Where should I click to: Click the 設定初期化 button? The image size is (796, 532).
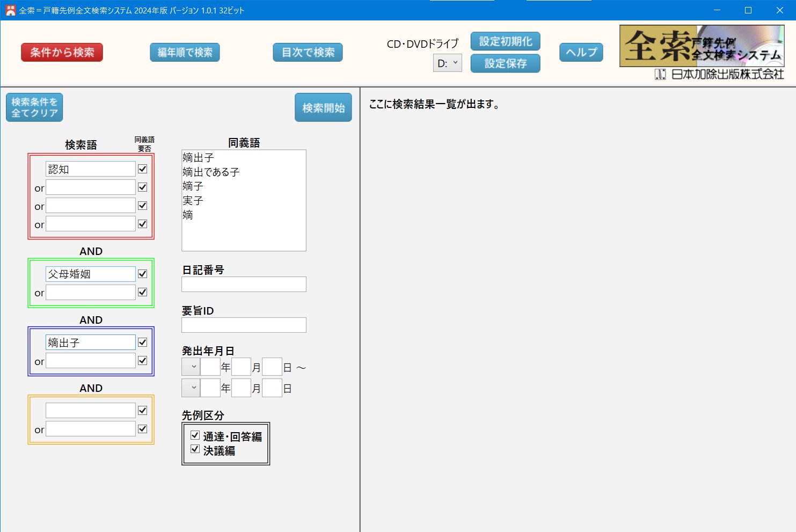(x=505, y=41)
